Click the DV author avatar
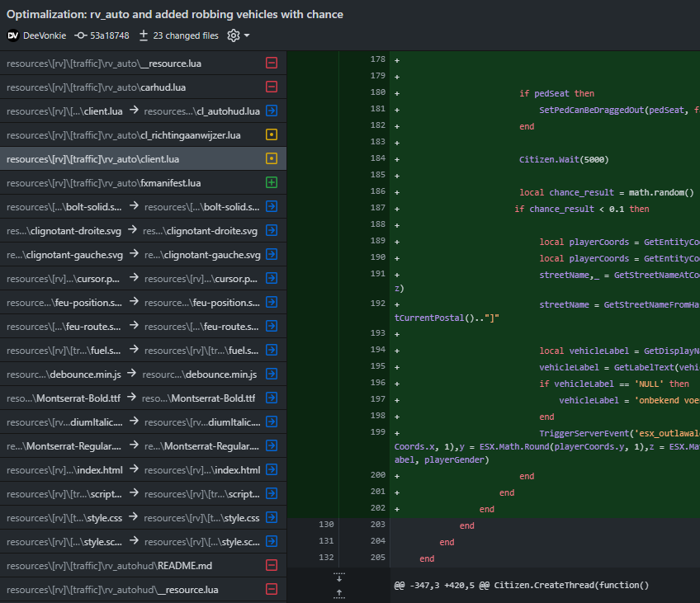This screenshot has width=700, height=603. point(13,35)
